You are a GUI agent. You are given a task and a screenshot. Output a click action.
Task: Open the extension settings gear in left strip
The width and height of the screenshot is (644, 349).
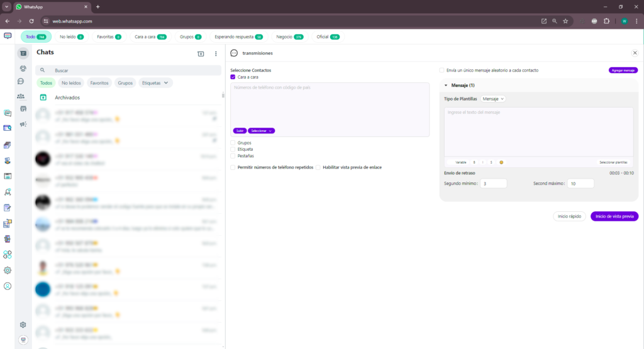pos(8,270)
